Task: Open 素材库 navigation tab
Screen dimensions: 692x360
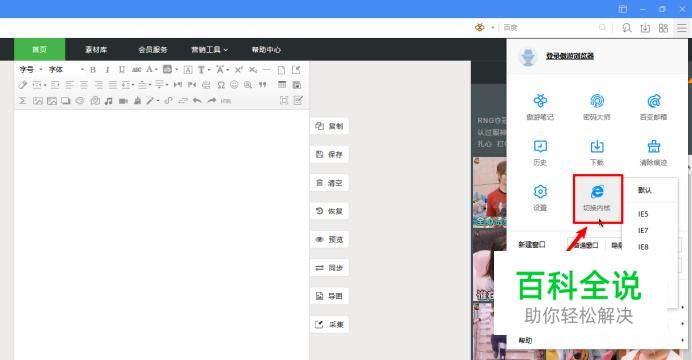Action: pyautogui.click(x=96, y=49)
